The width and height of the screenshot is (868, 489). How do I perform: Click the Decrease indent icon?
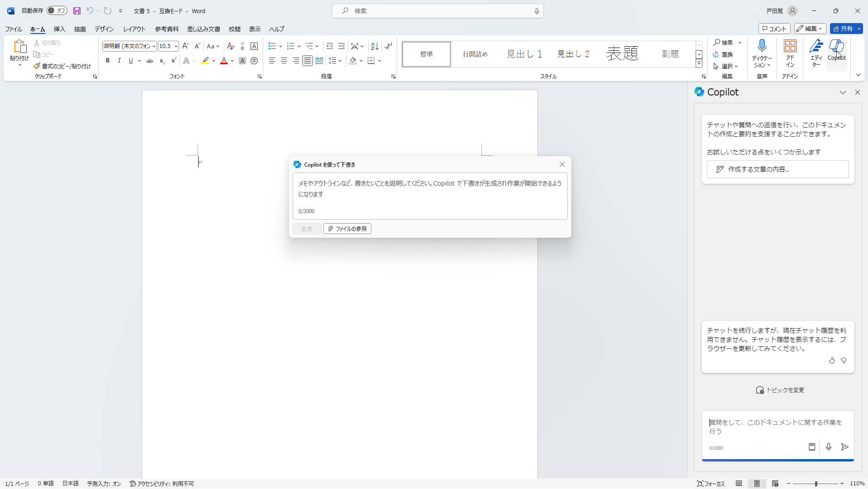click(x=330, y=46)
